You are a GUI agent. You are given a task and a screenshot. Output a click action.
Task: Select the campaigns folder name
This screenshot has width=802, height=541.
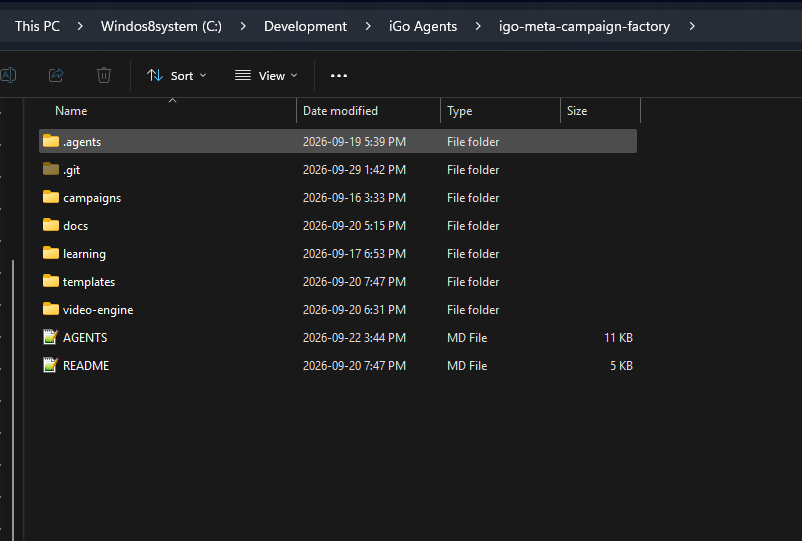click(x=92, y=198)
